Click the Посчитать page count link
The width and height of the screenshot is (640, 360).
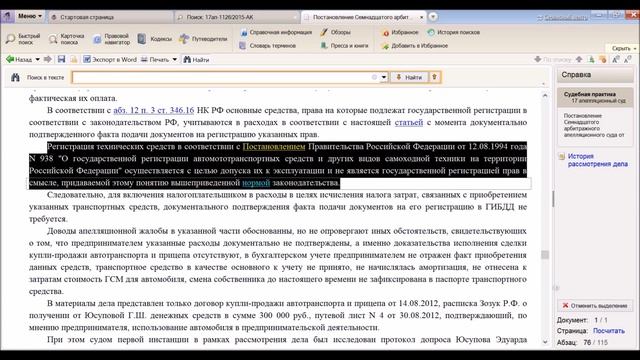[x=609, y=331]
